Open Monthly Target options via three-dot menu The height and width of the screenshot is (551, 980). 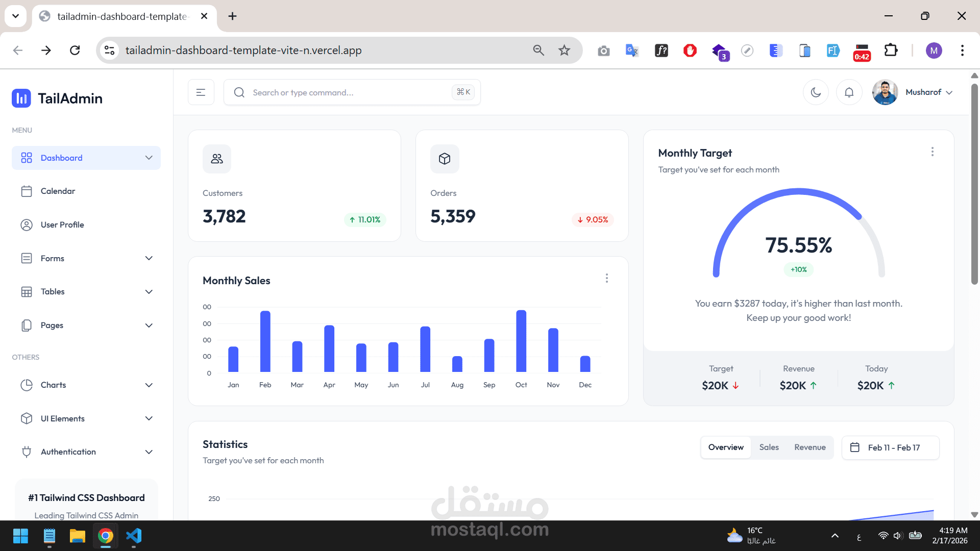[x=932, y=152]
